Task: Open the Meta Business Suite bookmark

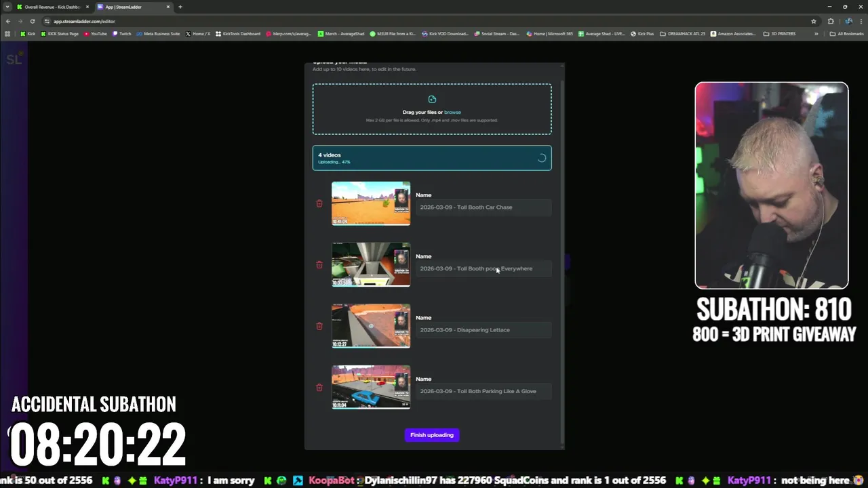Action: tap(158, 33)
